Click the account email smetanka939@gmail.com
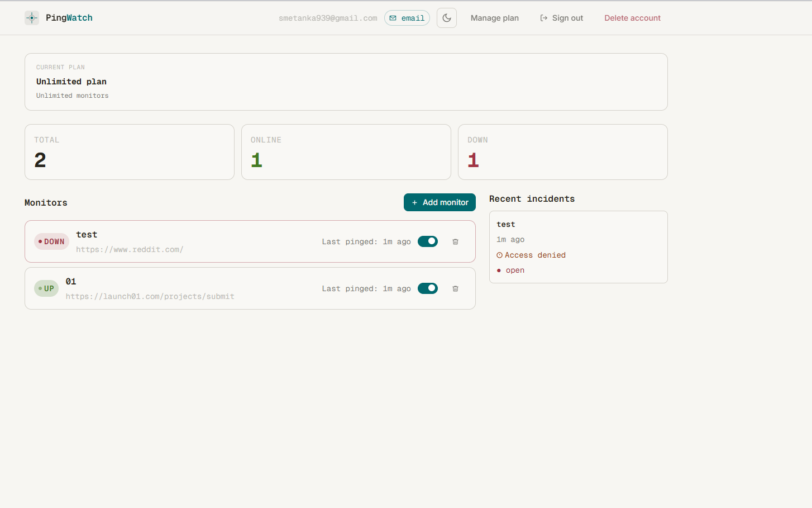812x508 pixels. 328,18
